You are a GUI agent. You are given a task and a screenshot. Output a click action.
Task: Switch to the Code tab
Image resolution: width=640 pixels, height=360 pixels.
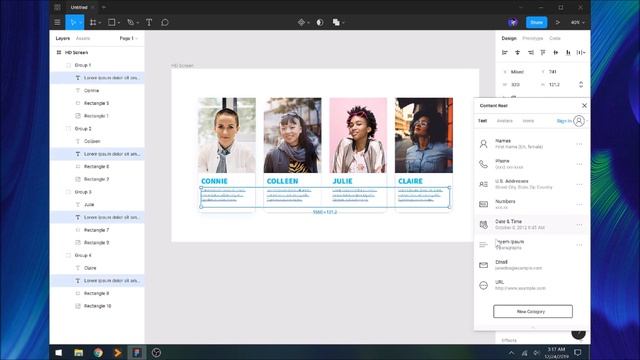point(555,38)
